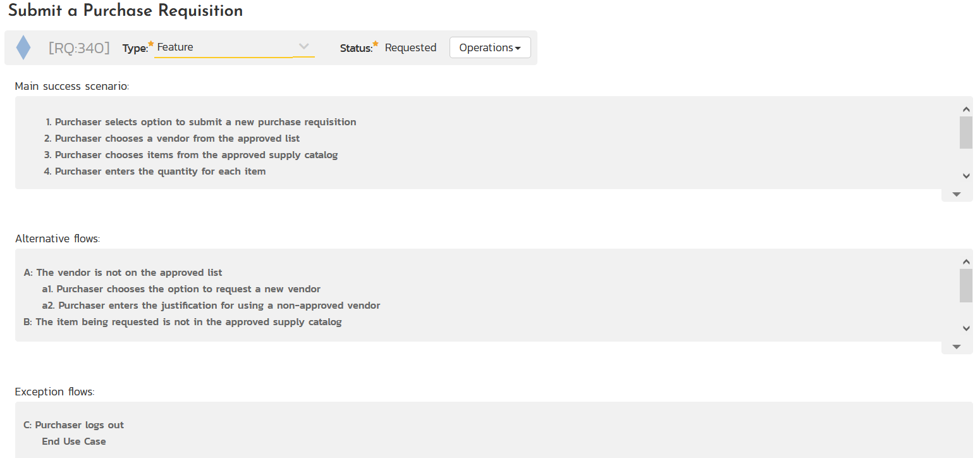
Task: Click the blue diamond requirement icon
Action: pos(23,47)
